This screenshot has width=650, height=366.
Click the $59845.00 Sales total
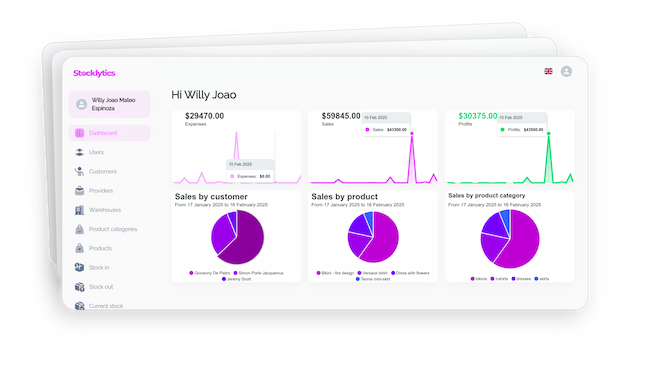(x=341, y=116)
